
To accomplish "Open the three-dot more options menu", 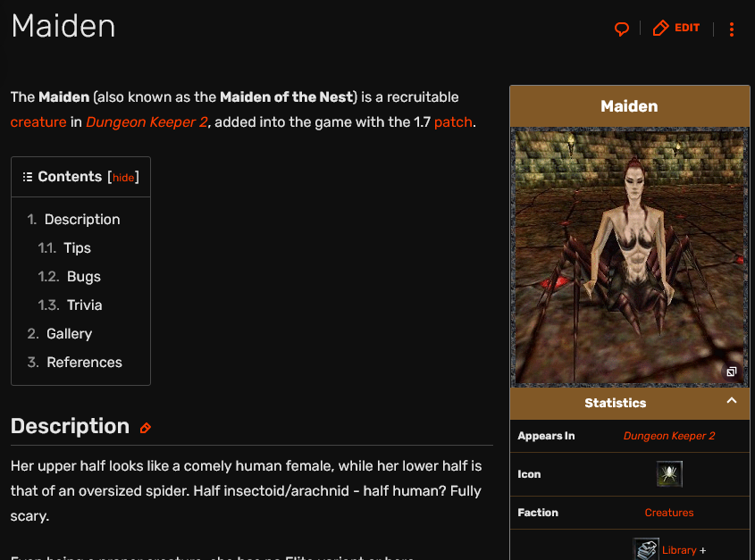I will pyautogui.click(x=732, y=29).
